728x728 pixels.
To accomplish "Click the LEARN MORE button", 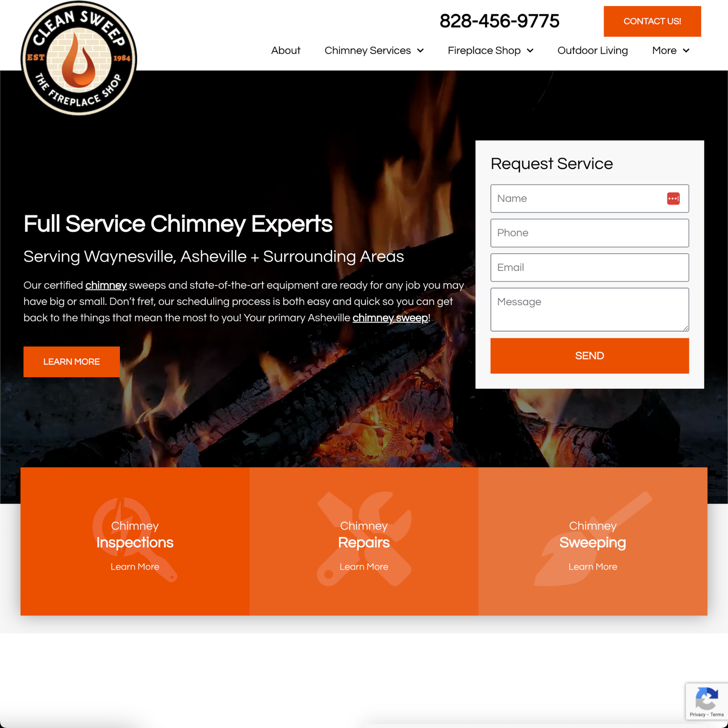I will pos(71,362).
